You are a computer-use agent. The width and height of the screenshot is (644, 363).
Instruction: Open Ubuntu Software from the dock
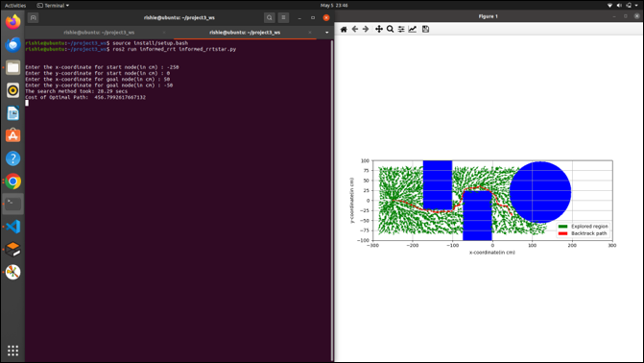(13, 135)
